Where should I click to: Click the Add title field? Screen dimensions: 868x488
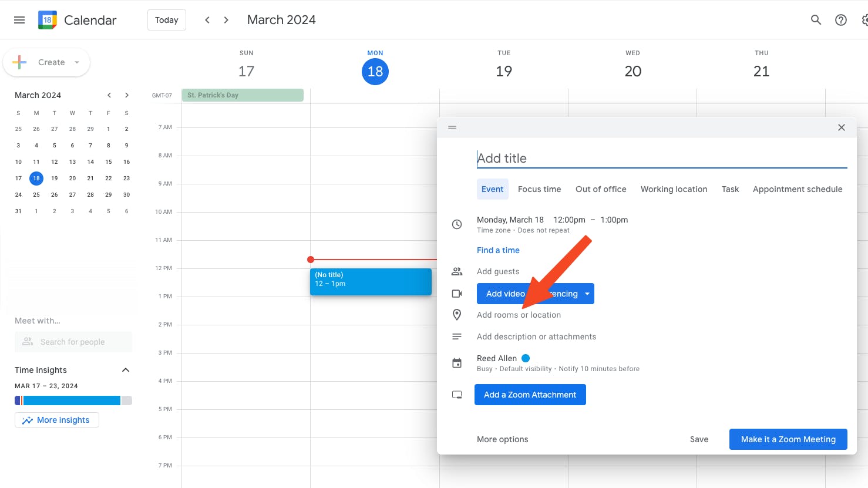tap(662, 158)
